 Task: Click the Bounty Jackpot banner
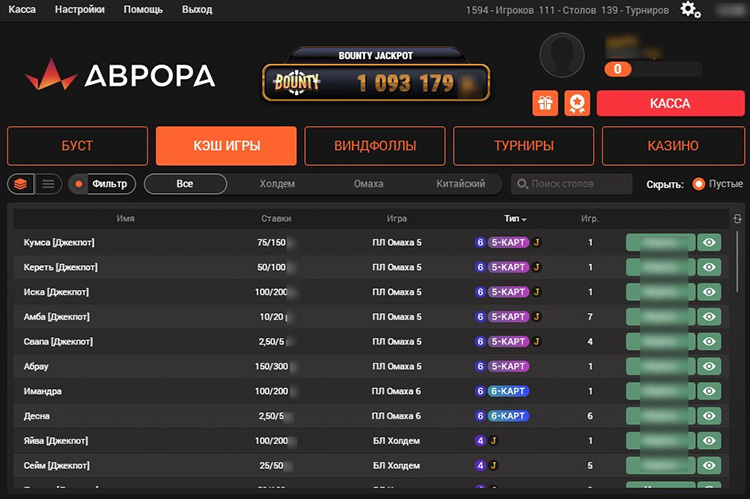376,77
